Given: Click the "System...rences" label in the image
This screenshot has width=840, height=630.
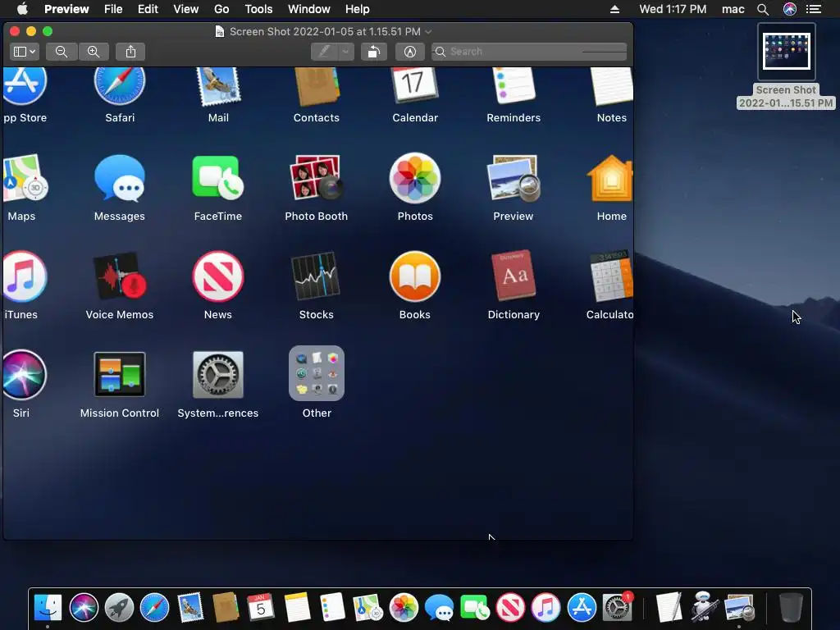Looking at the screenshot, I should [218, 413].
